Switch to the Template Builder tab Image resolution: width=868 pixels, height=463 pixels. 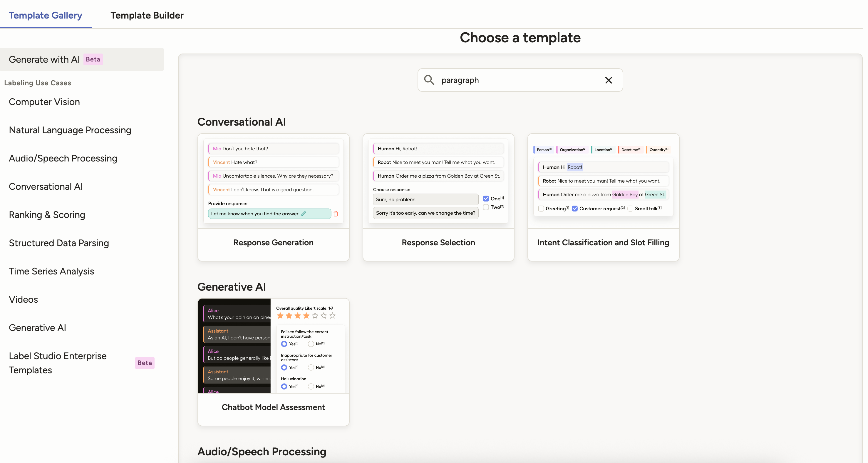(146, 15)
